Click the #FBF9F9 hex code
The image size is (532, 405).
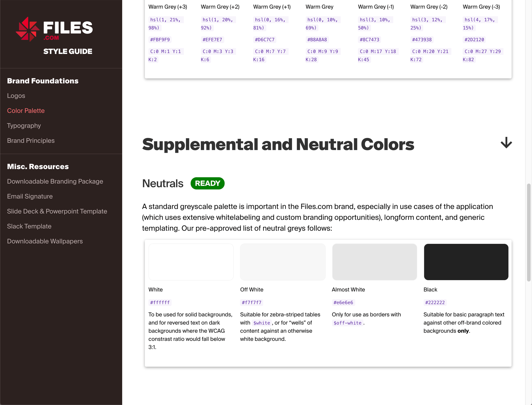pos(160,40)
